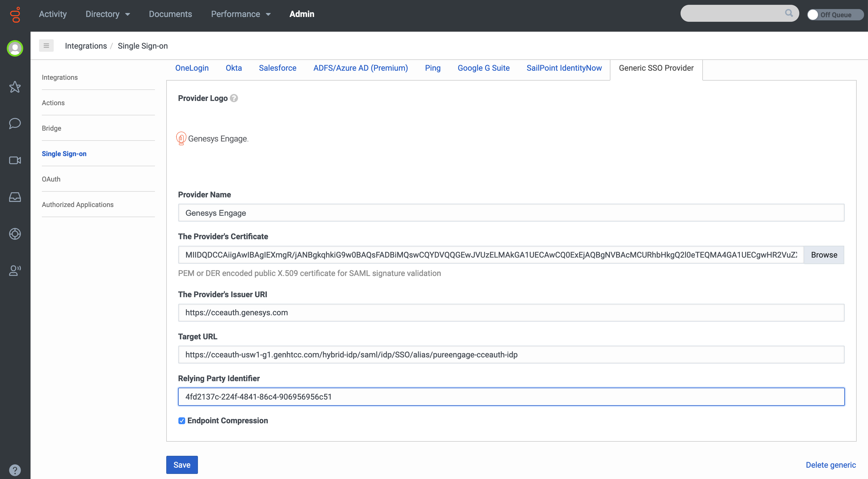Open Single Sign-on in the side menu
This screenshot has height=479, width=868.
(64, 154)
